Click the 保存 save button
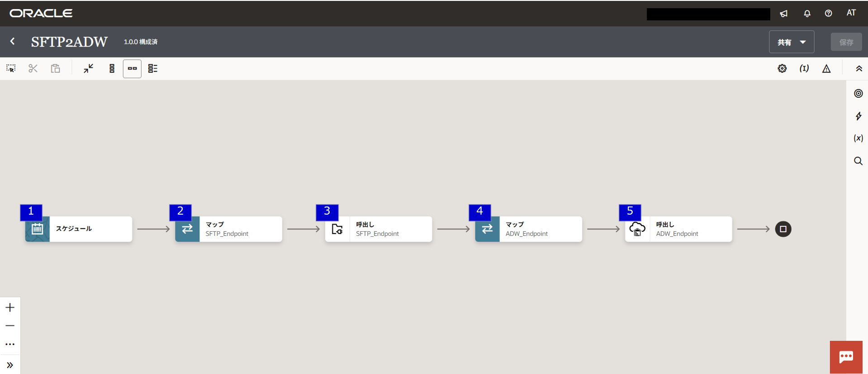Image resolution: width=868 pixels, height=374 pixels. pos(846,42)
